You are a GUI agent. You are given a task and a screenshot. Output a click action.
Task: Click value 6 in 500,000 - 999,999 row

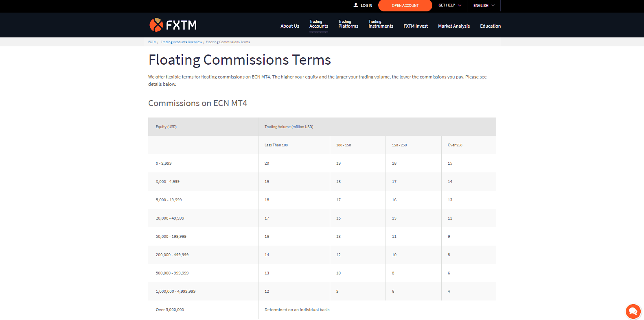[449, 273]
